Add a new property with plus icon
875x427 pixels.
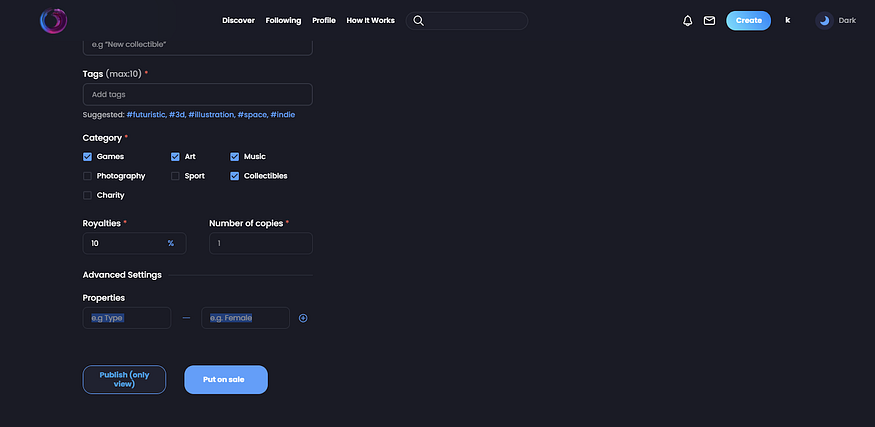point(303,318)
